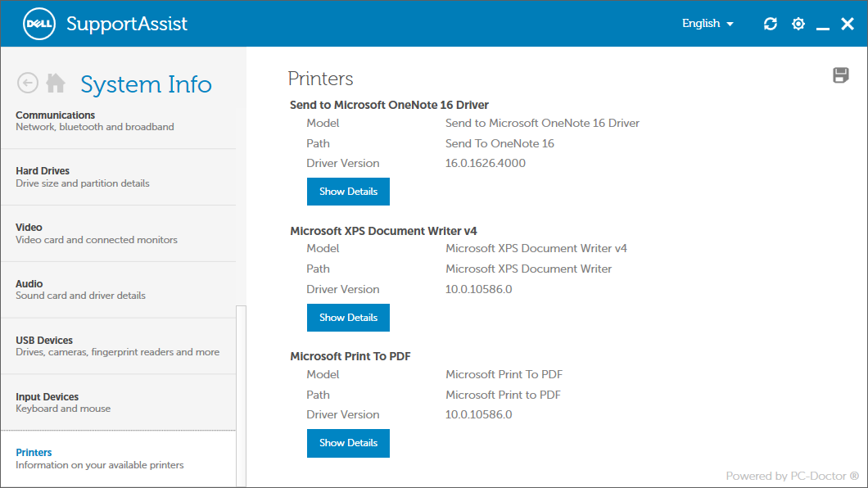Show details for OneNote 16 Driver
868x488 pixels.
click(348, 192)
